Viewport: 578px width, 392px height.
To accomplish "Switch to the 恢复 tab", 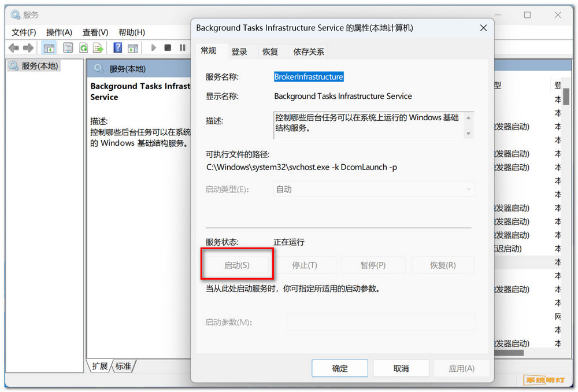I will pos(270,52).
